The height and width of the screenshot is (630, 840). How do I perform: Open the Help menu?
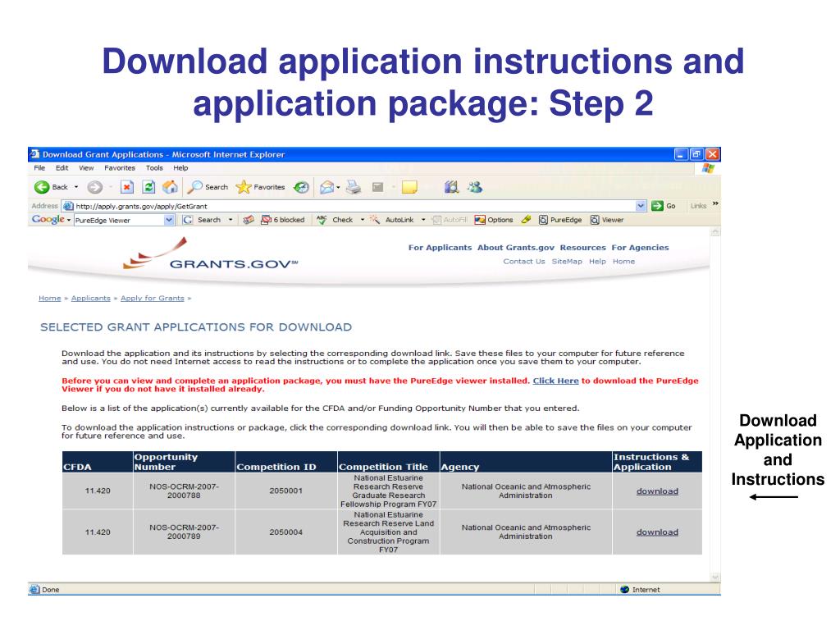(x=180, y=168)
